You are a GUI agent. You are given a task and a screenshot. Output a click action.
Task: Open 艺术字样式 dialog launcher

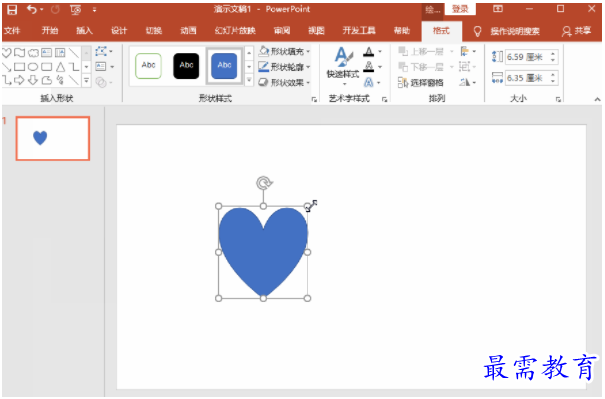[x=384, y=100]
